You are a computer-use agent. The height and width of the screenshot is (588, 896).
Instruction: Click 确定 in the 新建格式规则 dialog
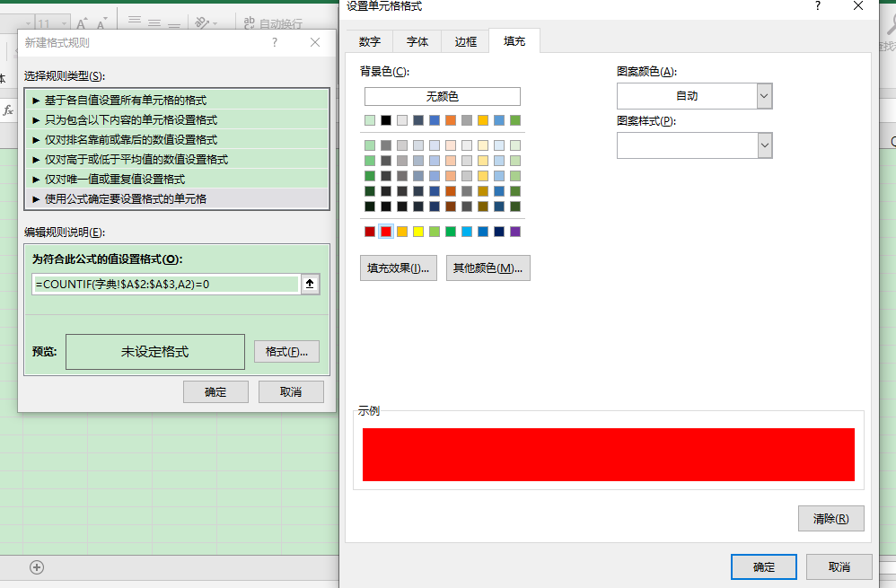(215, 392)
